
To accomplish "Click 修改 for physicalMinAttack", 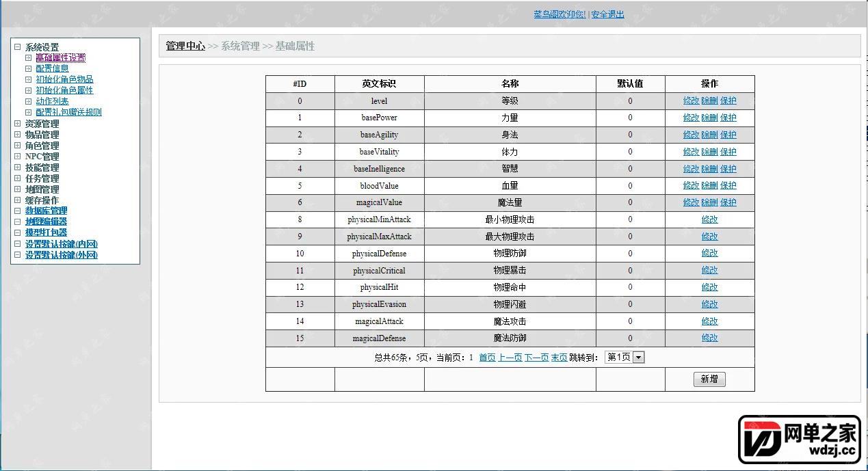I will coord(709,219).
